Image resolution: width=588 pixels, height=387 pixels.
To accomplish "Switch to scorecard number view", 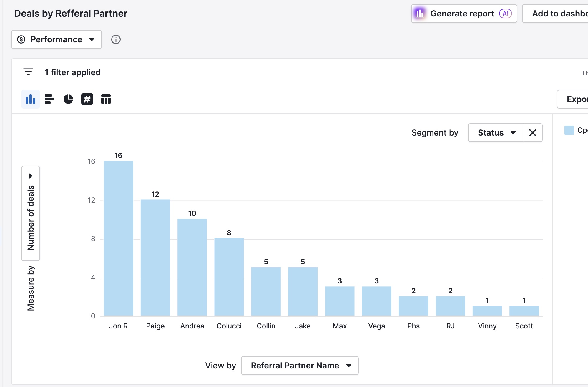I will coord(87,99).
